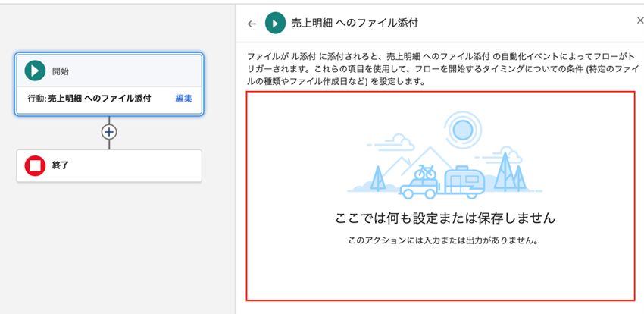Select the green start icon on the 開始 node

[34, 71]
